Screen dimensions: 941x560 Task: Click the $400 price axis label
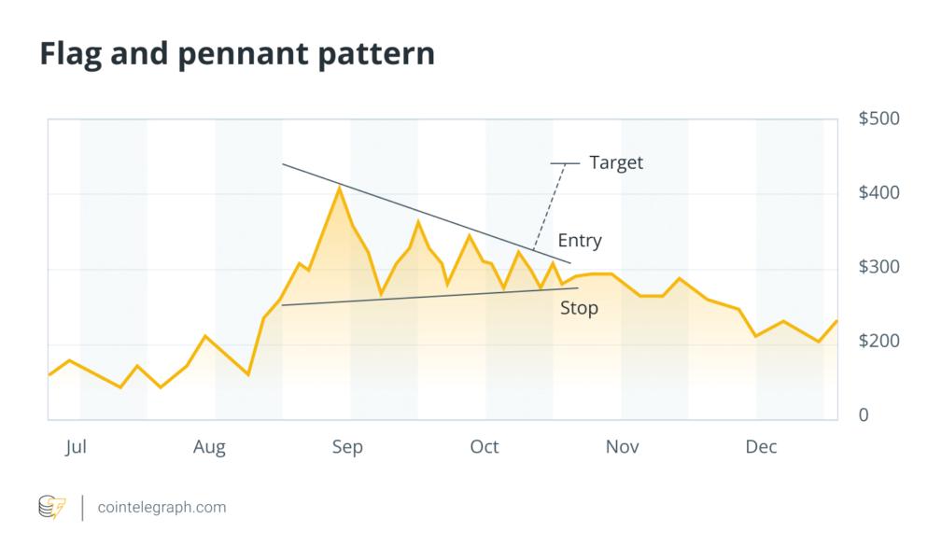pyautogui.click(x=878, y=193)
